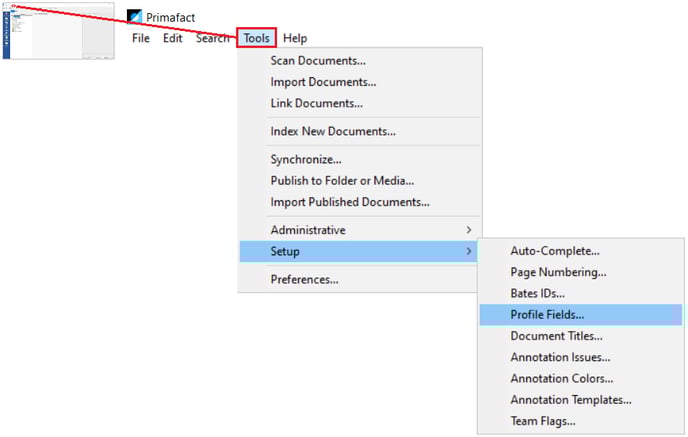The height and width of the screenshot is (437, 688).
Task: Open the Edit menu
Action: pos(172,38)
